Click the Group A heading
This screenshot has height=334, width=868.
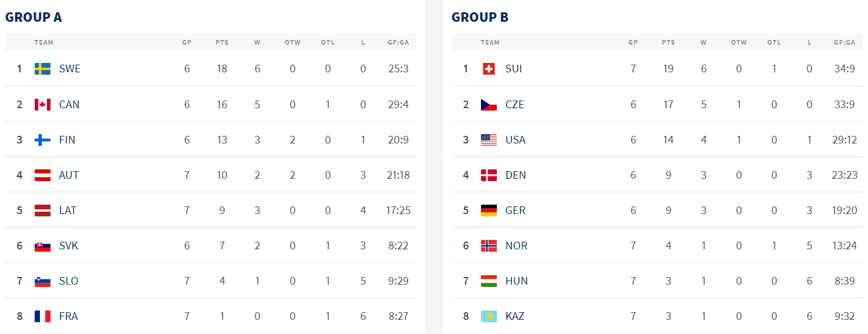tap(33, 17)
